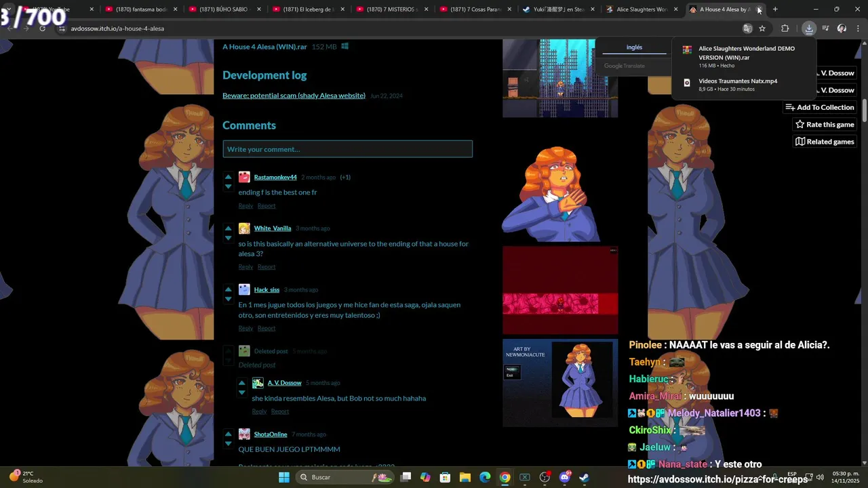
Task: Reply to Hack_siss's comment
Action: [x=245, y=329]
